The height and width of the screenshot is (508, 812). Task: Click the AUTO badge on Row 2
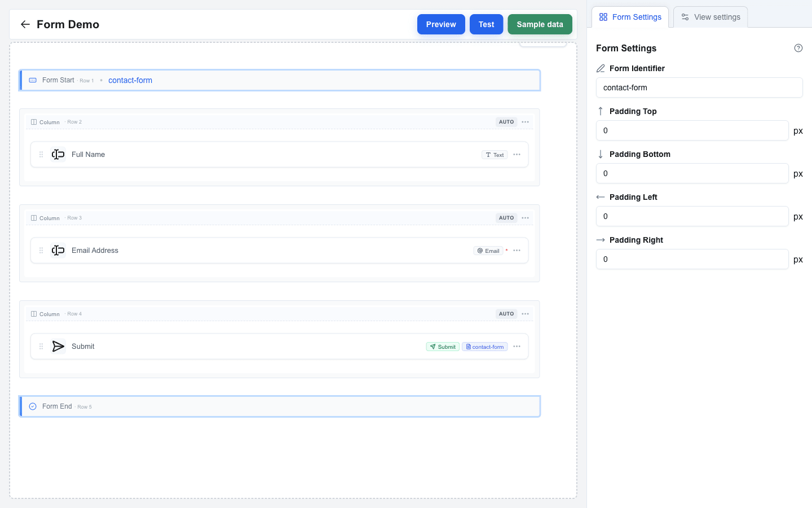[x=506, y=122]
